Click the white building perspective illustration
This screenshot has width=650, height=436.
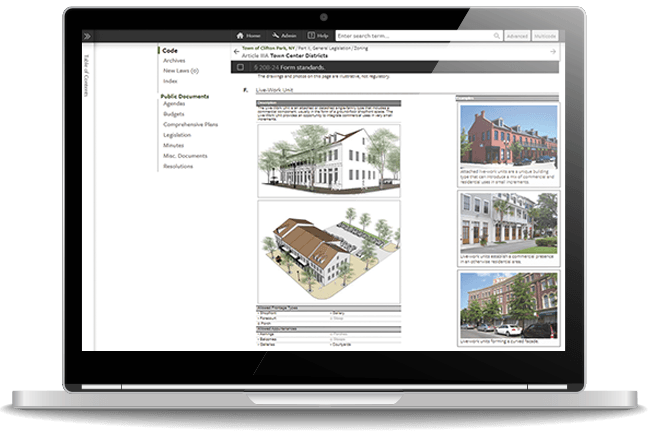click(x=329, y=160)
